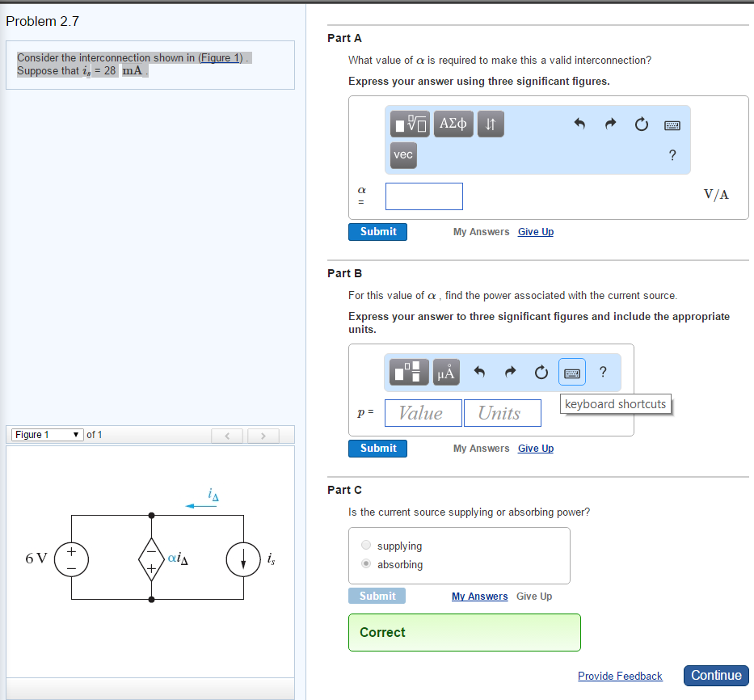Click the redo arrow in Part A editor
Image resolution: width=754 pixels, height=700 pixels.
point(610,124)
